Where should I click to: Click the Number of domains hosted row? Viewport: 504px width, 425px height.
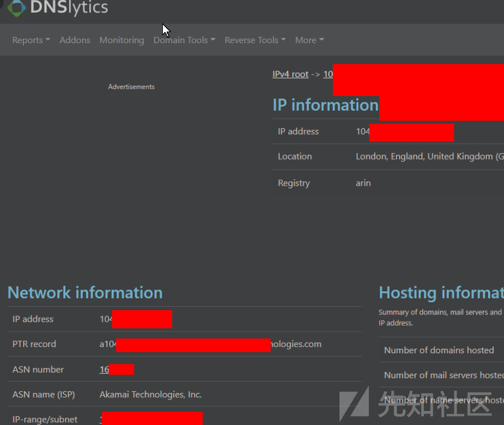coord(441,350)
